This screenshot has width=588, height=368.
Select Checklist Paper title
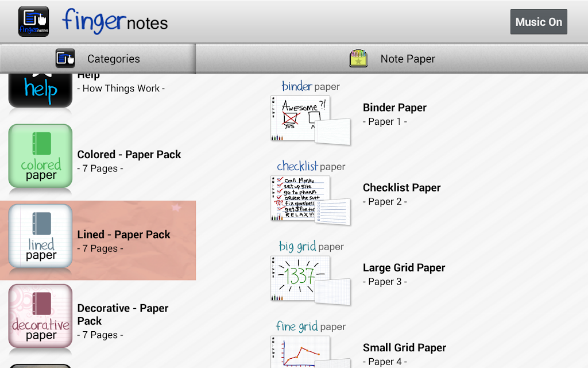tap(401, 188)
